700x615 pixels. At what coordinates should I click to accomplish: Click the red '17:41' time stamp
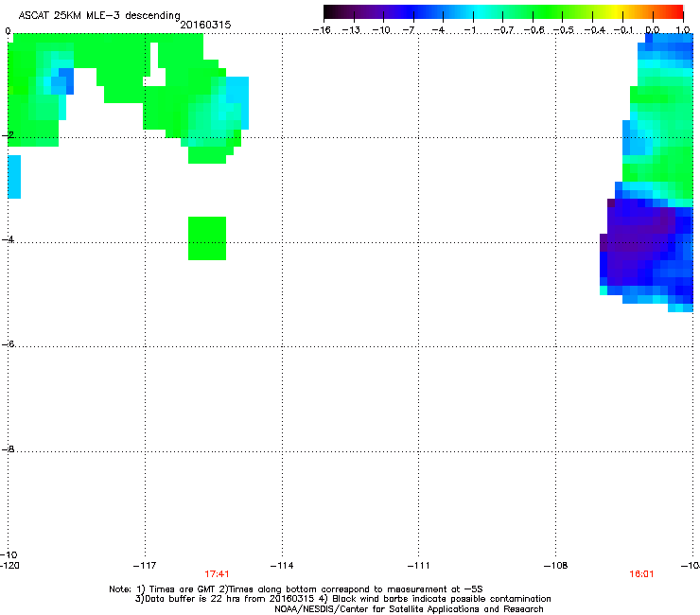click(217, 574)
